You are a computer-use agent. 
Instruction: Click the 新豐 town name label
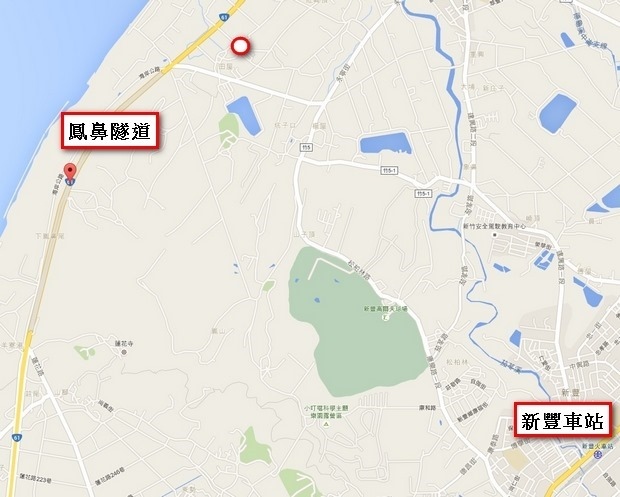(570, 392)
